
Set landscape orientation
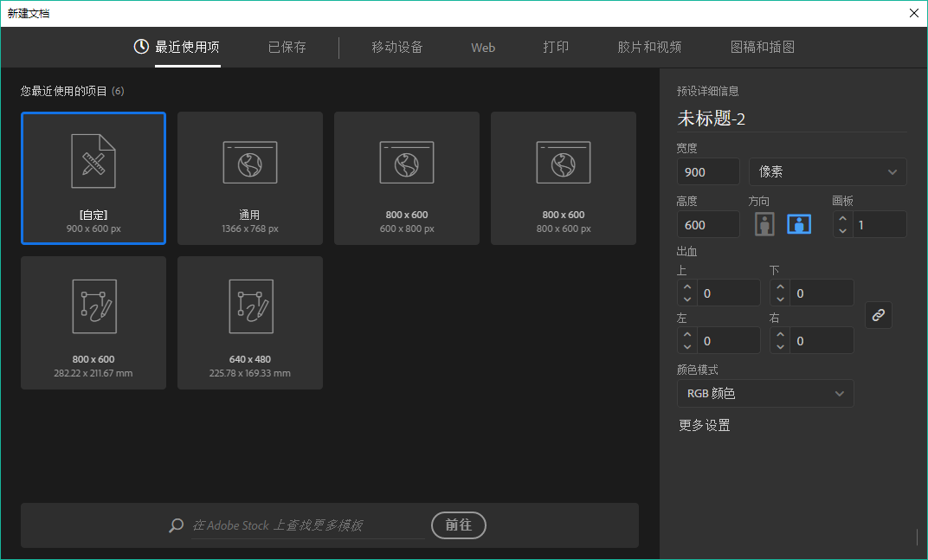(x=799, y=224)
